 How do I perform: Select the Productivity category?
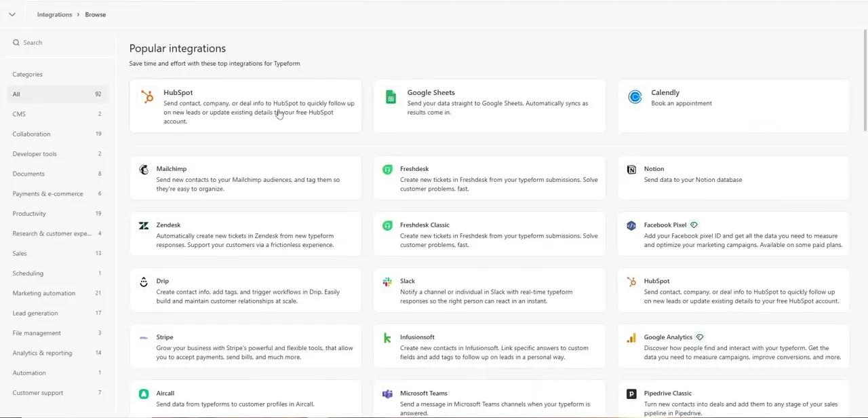[x=57, y=213]
